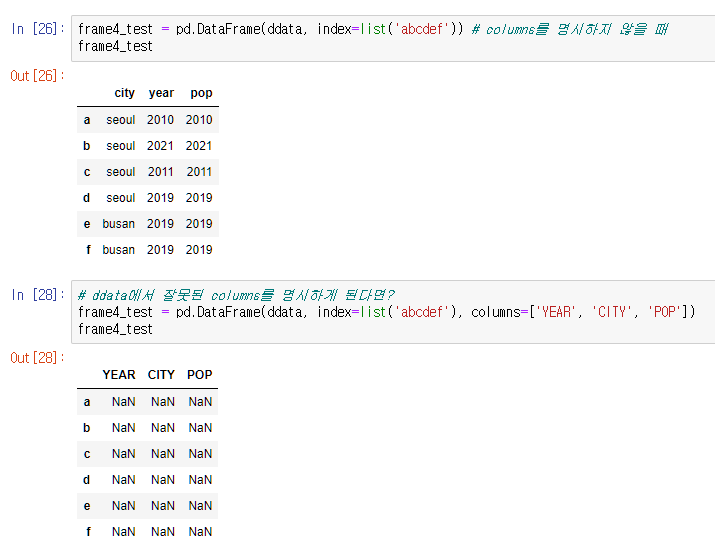
Task: Click NaN under YEAR in row c
Action: click(124, 454)
